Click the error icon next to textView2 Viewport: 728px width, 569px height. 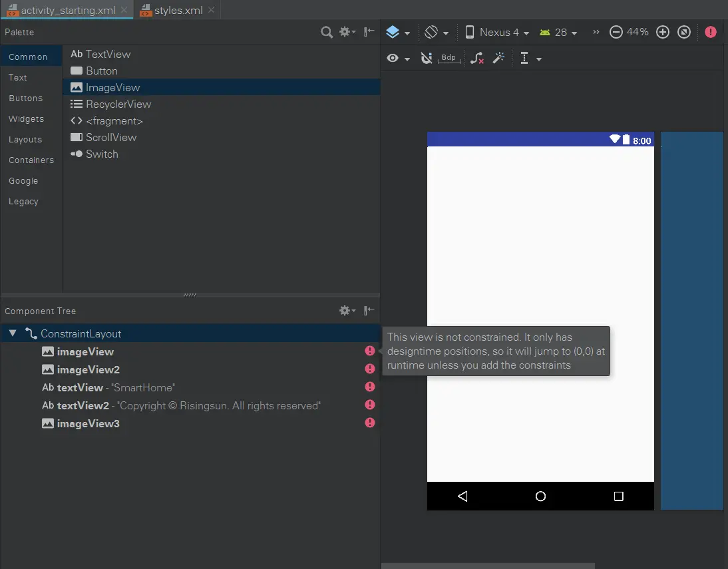369,405
